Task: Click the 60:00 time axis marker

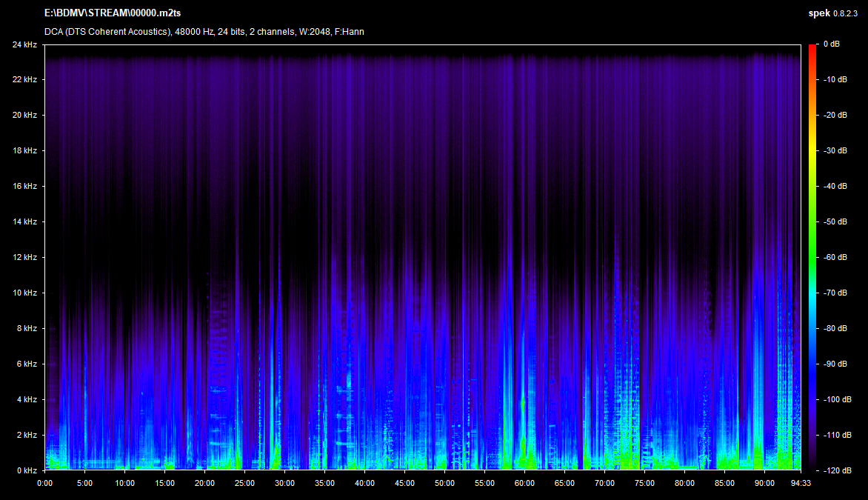Action: [524, 483]
